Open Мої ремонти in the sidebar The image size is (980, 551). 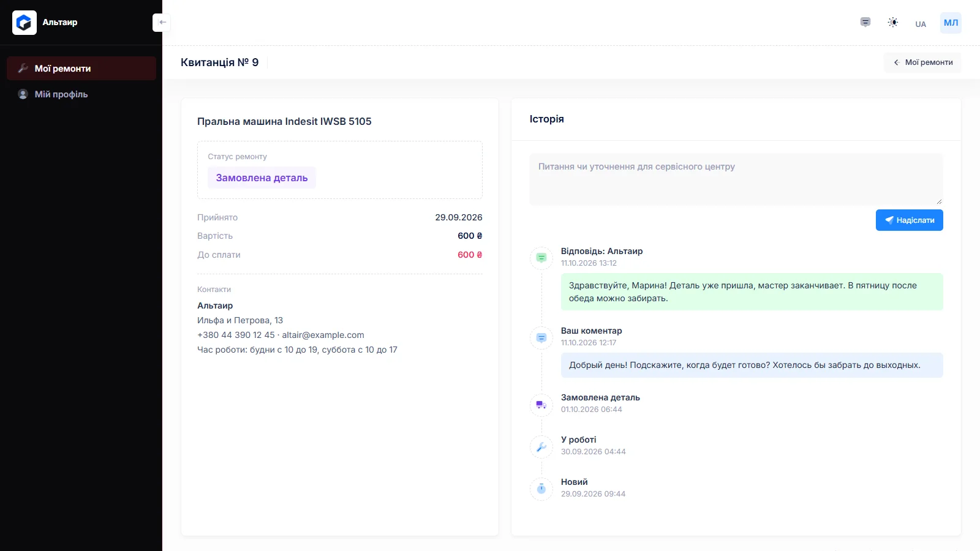tap(81, 69)
